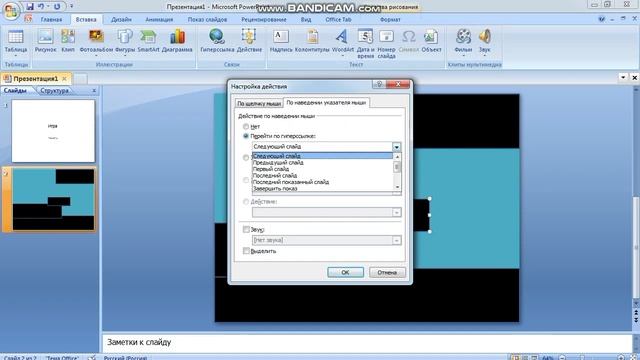
Task: Insert a Надпись text box
Action: pyautogui.click(x=281, y=41)
